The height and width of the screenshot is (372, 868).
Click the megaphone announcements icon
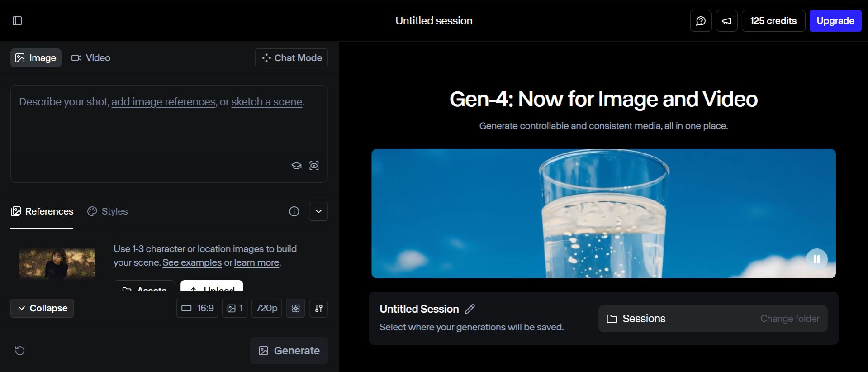[x=726, y=21]
